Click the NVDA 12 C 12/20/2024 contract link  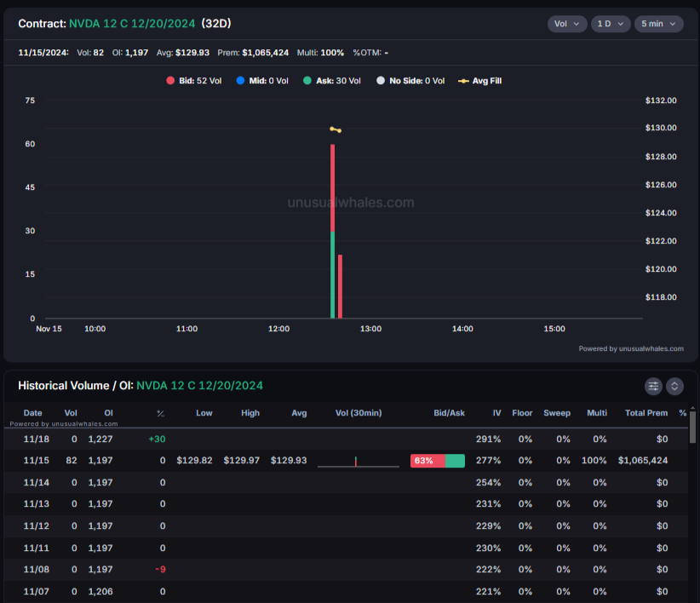(x=132, y=24)
